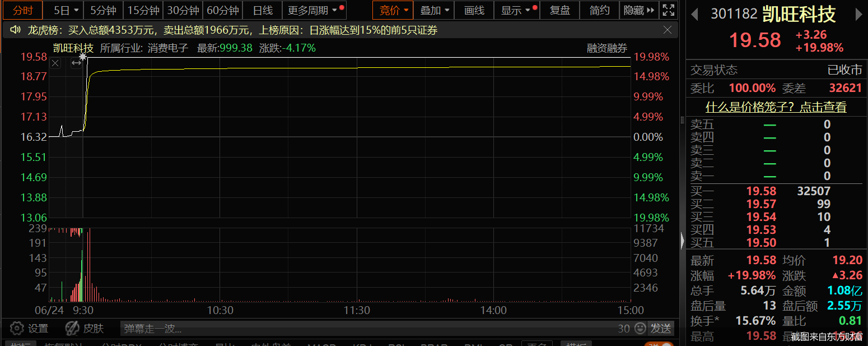Viewport: 868px width, 346px height.
Task: Go to previous stock with left arrow
Action: tap(695, 15)
